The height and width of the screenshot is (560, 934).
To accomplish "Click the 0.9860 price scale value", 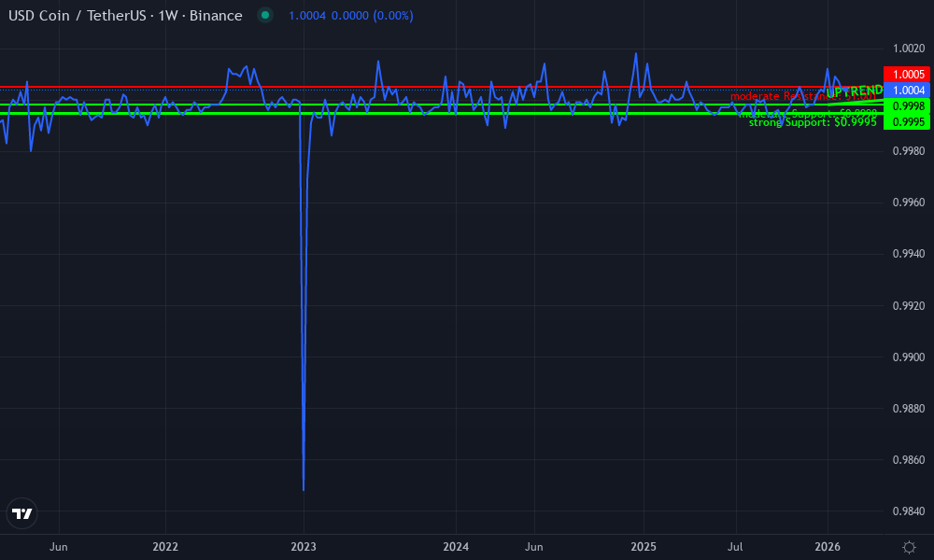I will coord(909,459).
